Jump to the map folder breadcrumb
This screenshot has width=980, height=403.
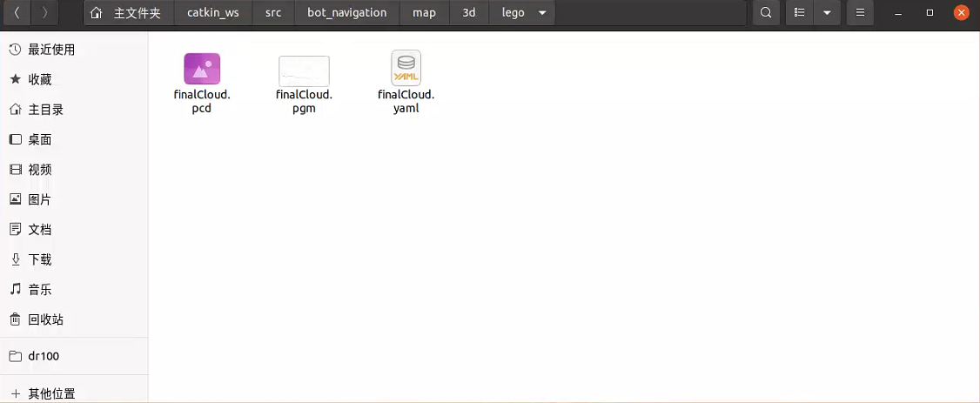(x=424, y=13)
